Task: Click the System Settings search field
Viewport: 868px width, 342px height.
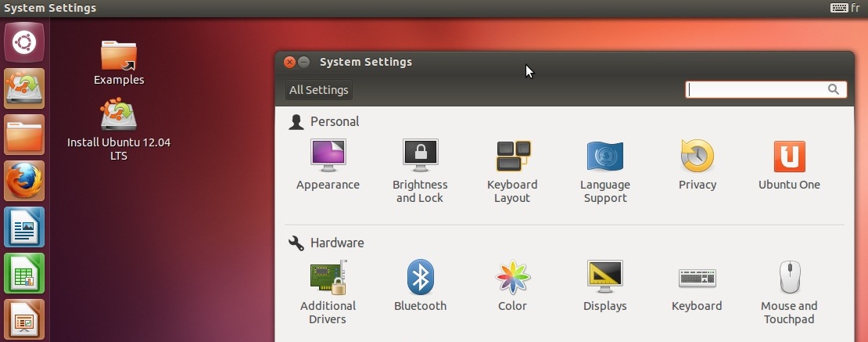Action: pos(766,90)
